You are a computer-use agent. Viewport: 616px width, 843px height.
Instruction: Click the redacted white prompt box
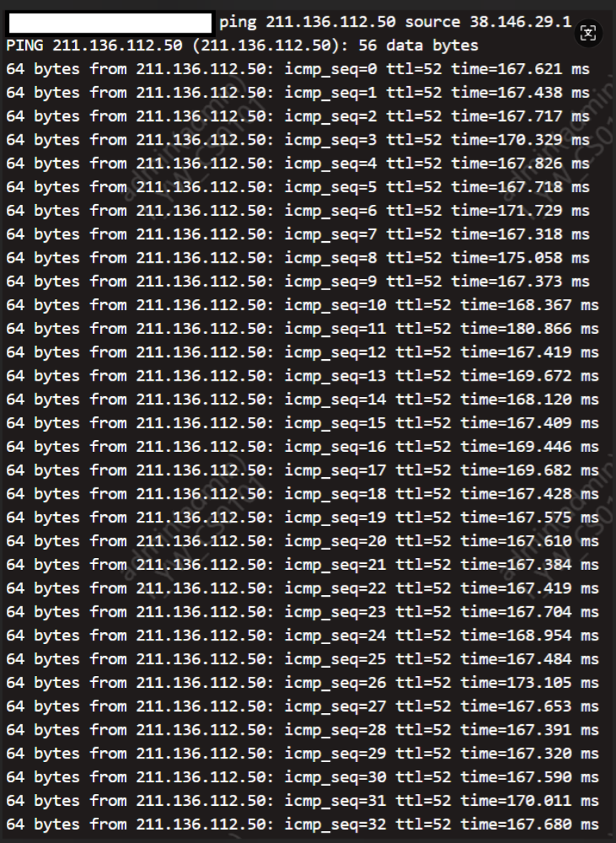pyautogui.click(x=110, y=23)
